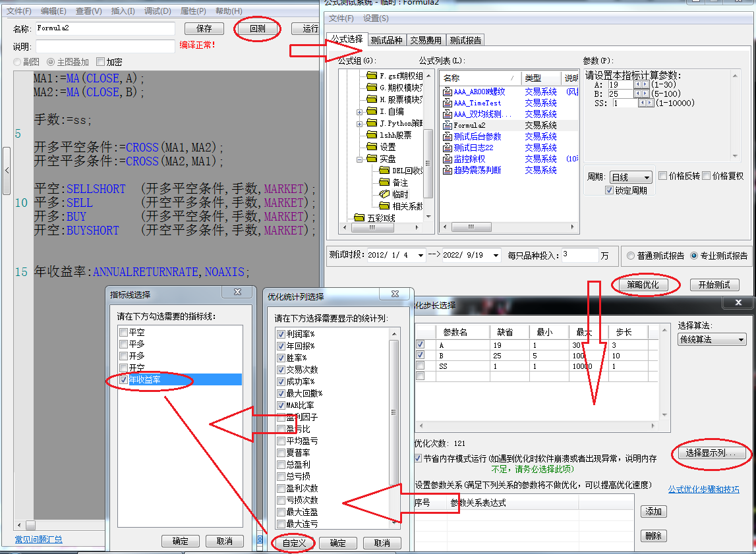Viewport: 756px width, 554px height.
Task: Expand the I.自编 tree node
Action: tap(360, 112)
